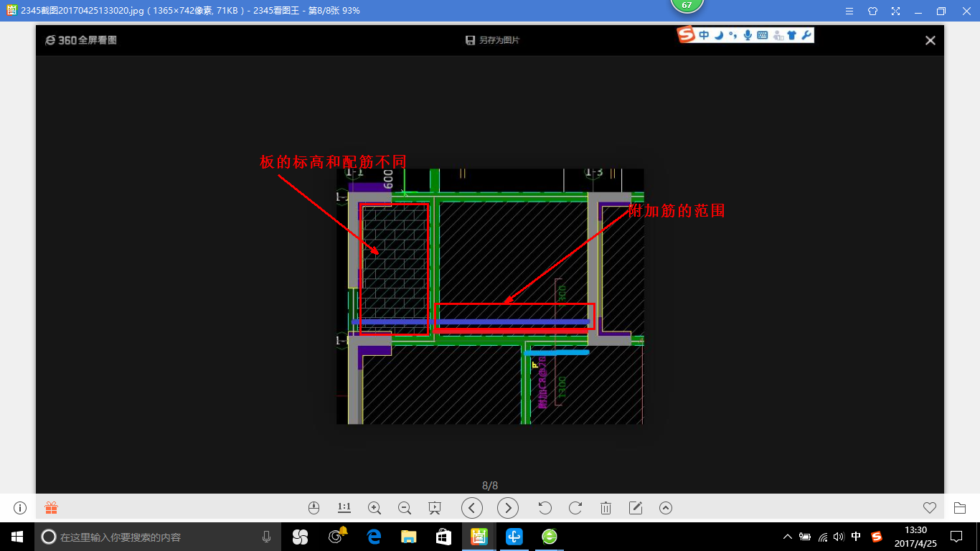Open Microsoft Edge from taskbar
This screenshot has height=551, width=980.
[373, 536]
